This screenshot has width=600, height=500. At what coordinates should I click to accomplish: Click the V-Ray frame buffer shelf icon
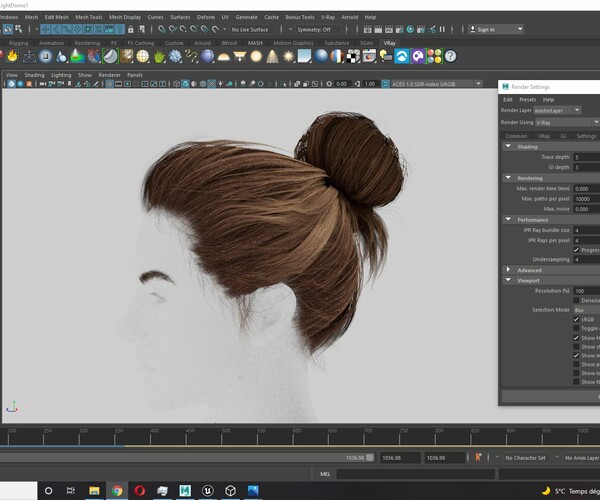point(369,56)
